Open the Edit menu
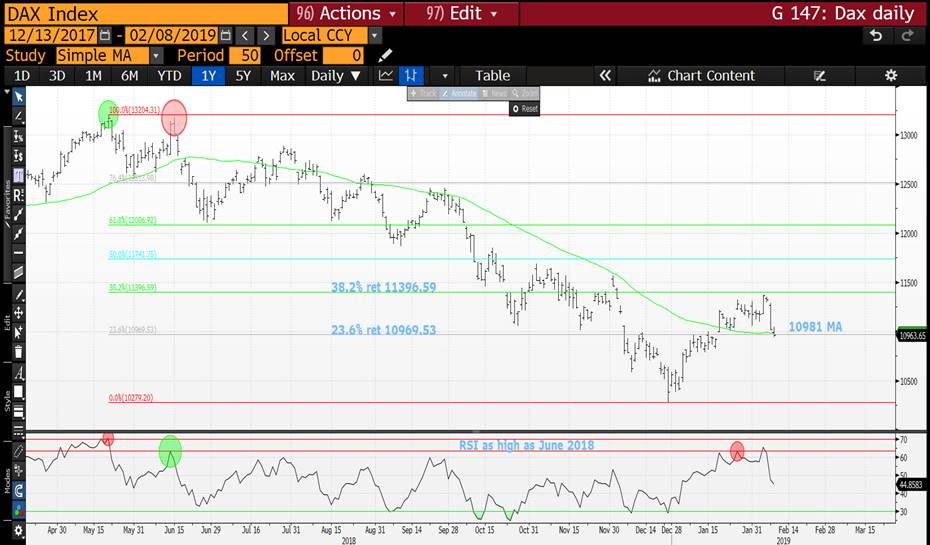The height and width of the screenshot is (545, 930). (x=461, y=13)
